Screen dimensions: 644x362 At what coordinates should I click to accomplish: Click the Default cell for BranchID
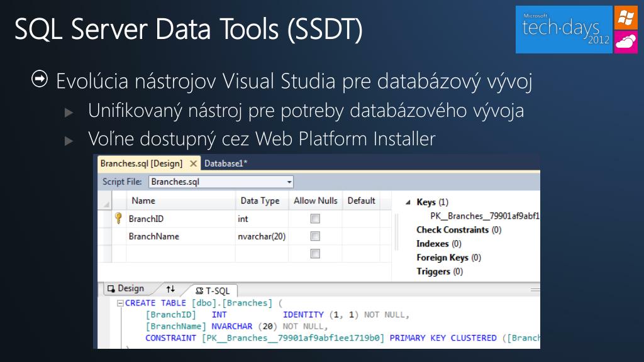361,219
